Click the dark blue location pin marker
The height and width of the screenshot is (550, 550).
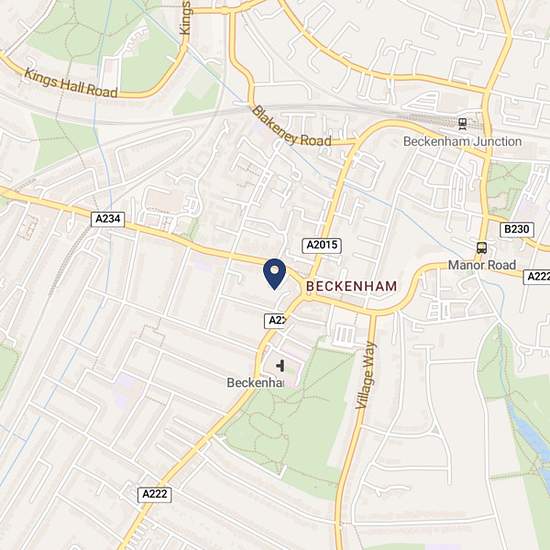click(275, 274)
